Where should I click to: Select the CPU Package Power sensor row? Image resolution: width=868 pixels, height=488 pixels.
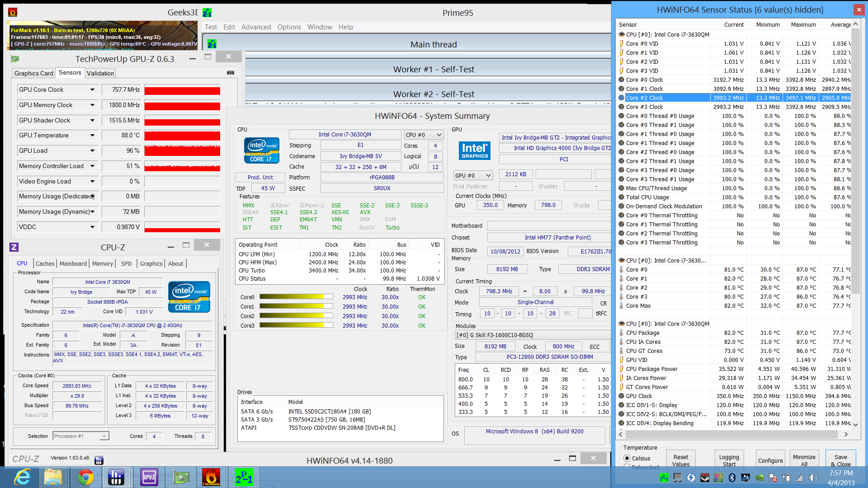click(734, 369)
